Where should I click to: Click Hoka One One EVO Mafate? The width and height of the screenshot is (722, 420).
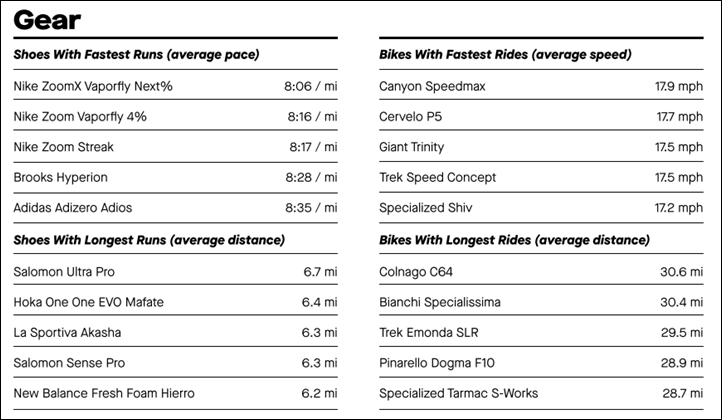point(88,302)
